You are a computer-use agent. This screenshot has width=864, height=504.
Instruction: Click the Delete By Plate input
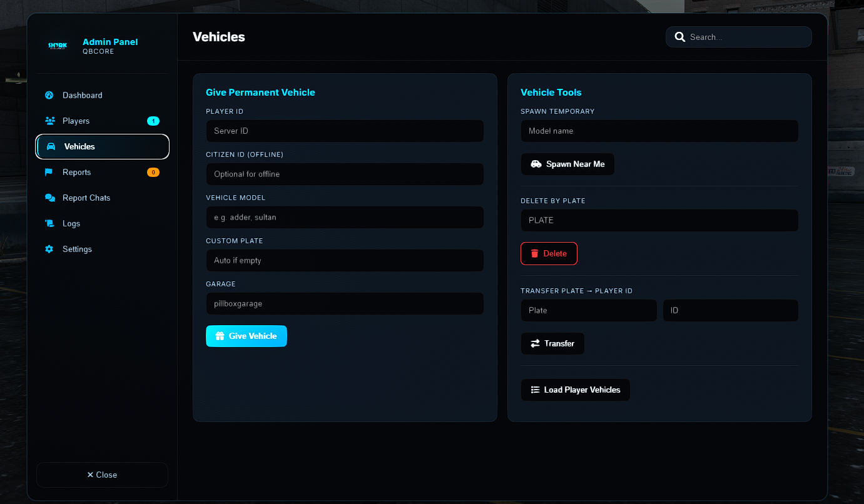click(659, 220)
